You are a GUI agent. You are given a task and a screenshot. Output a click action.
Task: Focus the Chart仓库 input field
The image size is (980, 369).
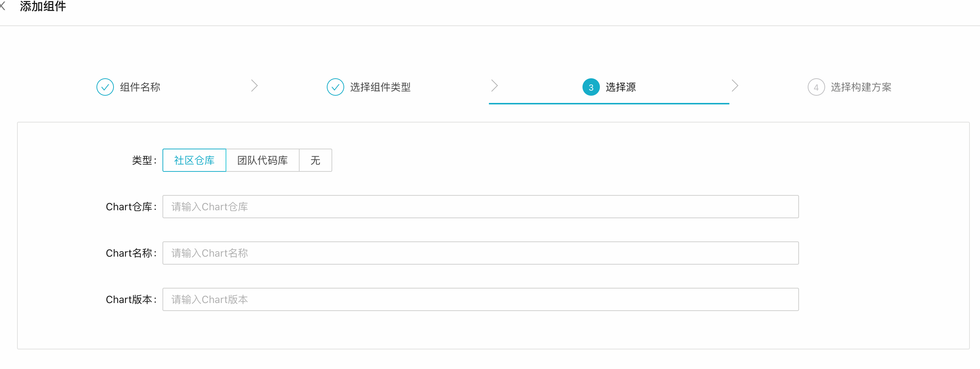click(481, 207)
